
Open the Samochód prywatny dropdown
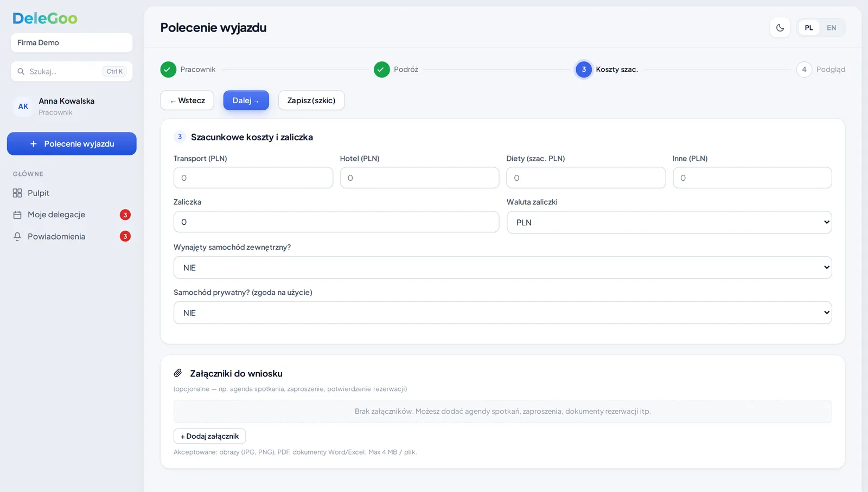click(503, 313)
